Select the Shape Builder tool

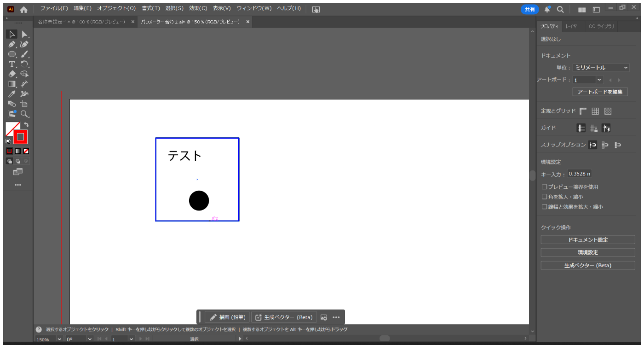[24, 74]
